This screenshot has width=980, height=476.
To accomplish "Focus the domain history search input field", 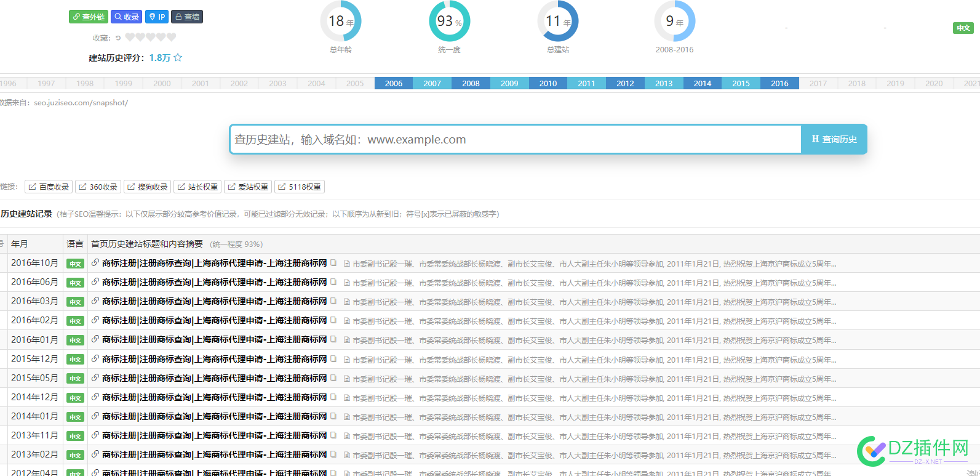I will click(516, 139).
